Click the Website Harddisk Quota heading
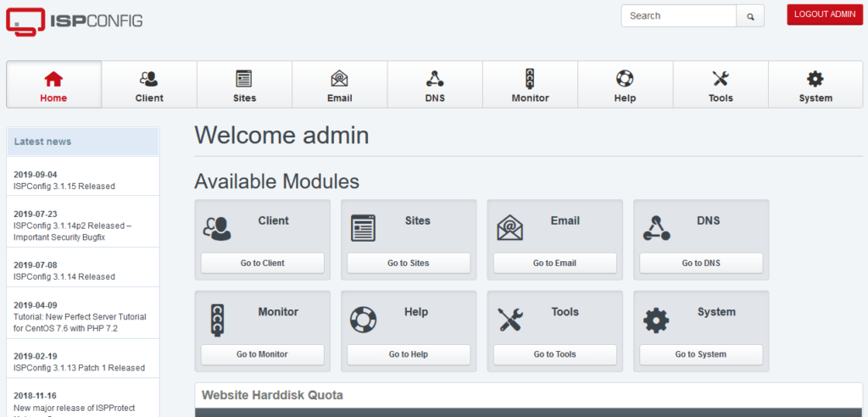Image resolution: width=868 pixels, height=417 pixels. click(x=272, y=396)
